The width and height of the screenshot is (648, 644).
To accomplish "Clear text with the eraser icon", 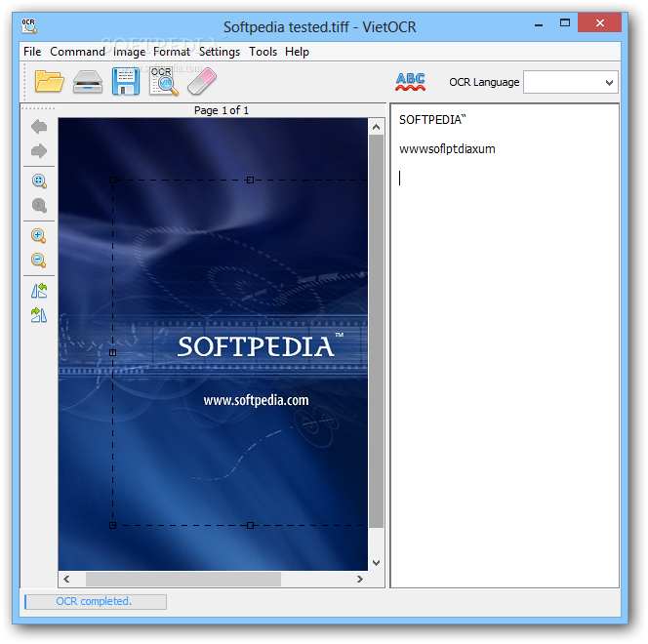I will coord(202,81).
